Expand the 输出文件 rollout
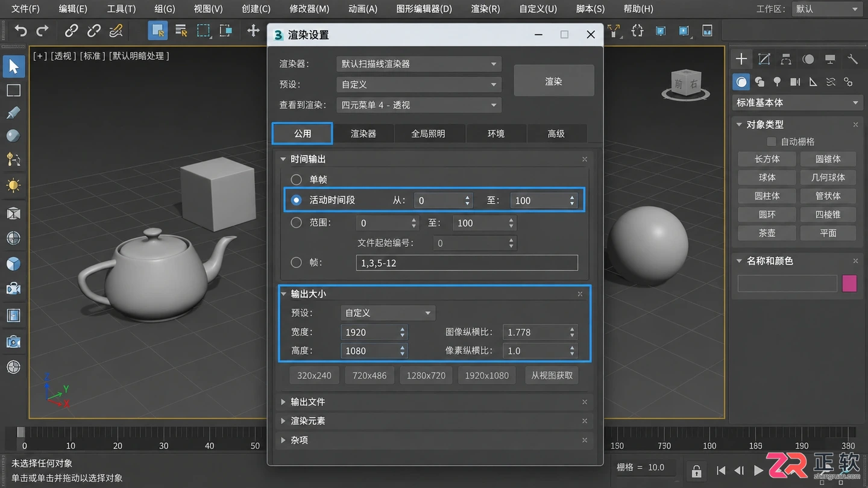868x488 pixels. coord(283,402)
